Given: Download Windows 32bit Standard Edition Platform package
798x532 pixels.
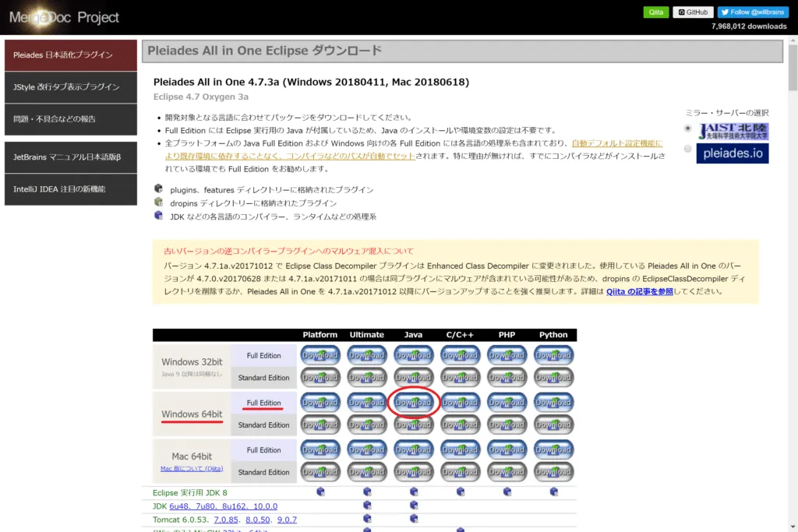Looking at the screenshot, I should pyautogui.click(x=320, y=377).
